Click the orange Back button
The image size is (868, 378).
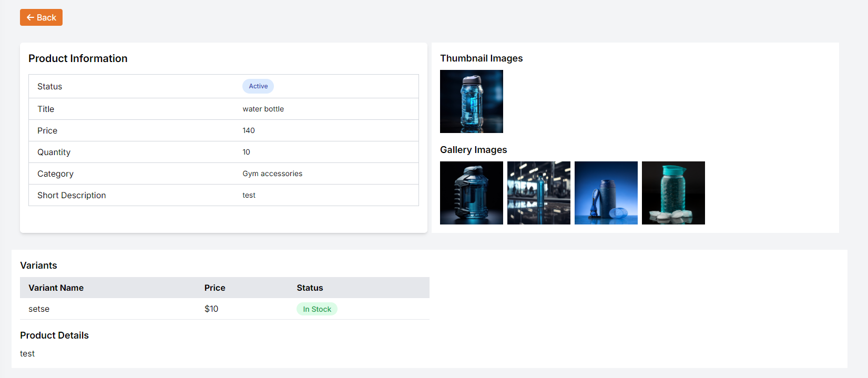[41, 17]
